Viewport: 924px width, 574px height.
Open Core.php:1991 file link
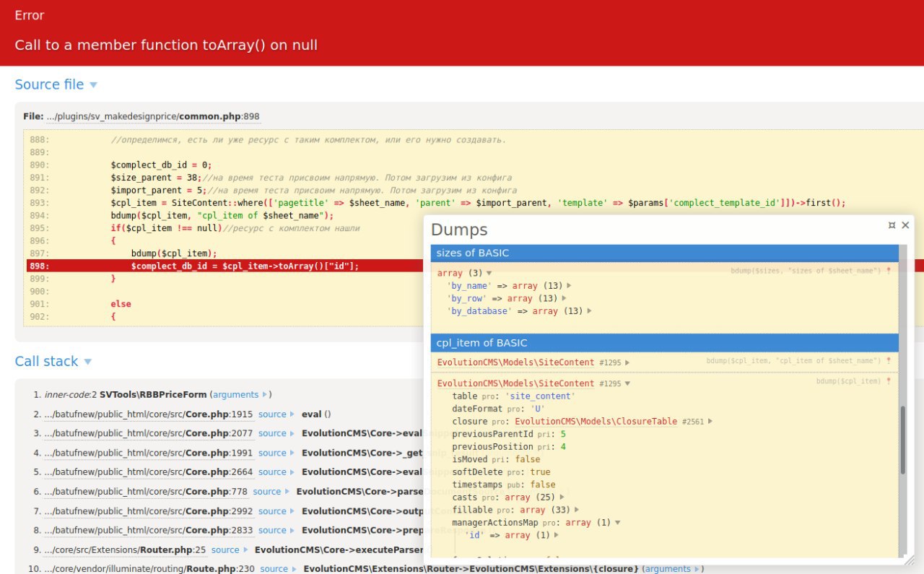tap(149, 453)
